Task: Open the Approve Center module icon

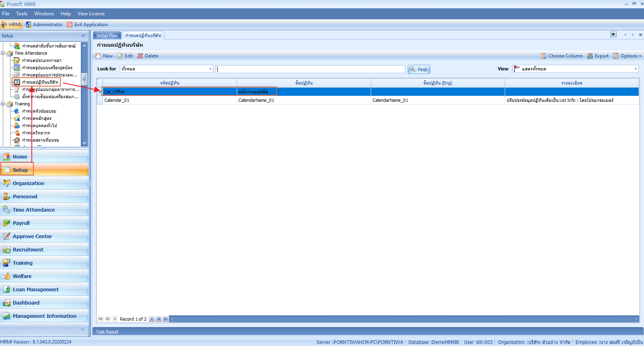Action: click(6, 236)
